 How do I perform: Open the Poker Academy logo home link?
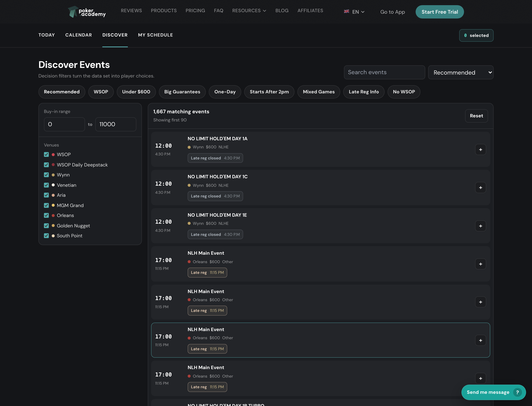coord(87,12)
